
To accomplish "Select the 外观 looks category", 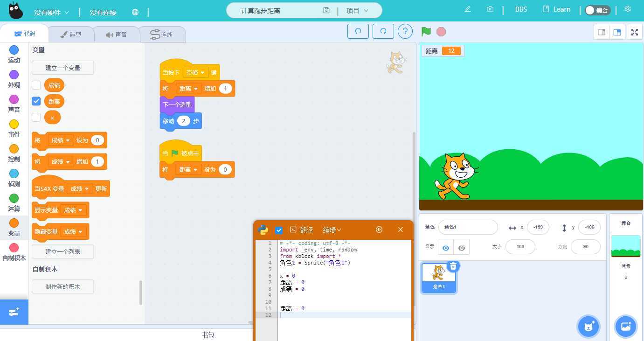I will 14,79.
